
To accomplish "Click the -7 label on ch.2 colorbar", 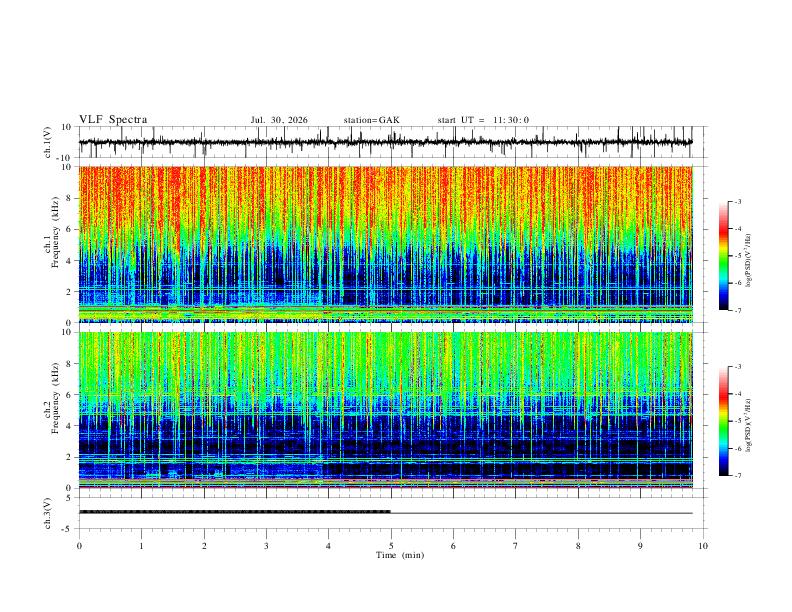I will pos(737,476).
